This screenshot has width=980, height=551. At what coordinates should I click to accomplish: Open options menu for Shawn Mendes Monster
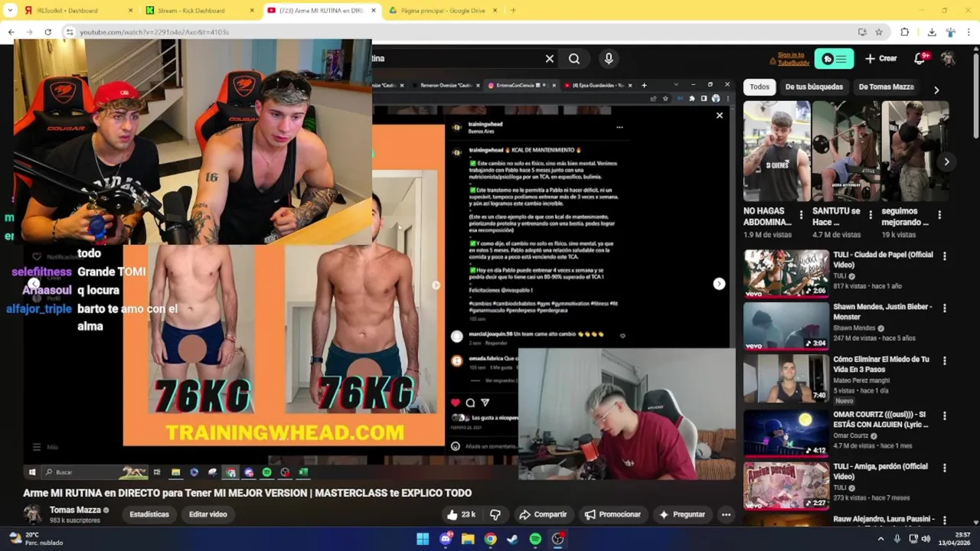click(944, 308)
